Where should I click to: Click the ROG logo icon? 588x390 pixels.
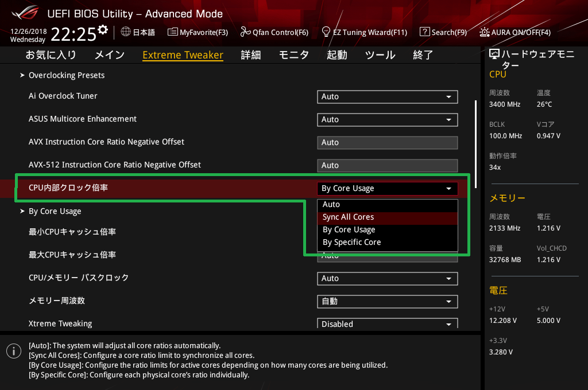point(25,13)
